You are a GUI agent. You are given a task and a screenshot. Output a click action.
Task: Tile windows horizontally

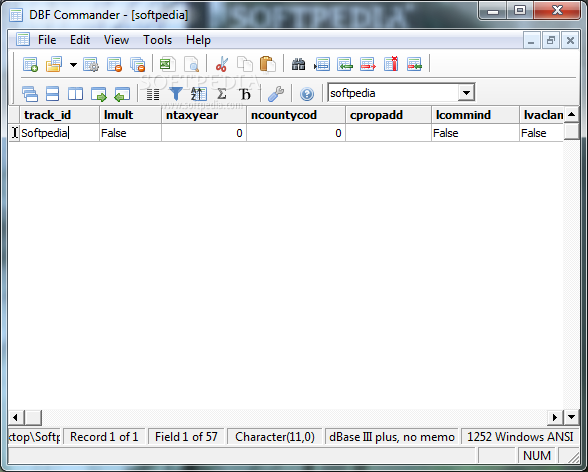(52, 94)
